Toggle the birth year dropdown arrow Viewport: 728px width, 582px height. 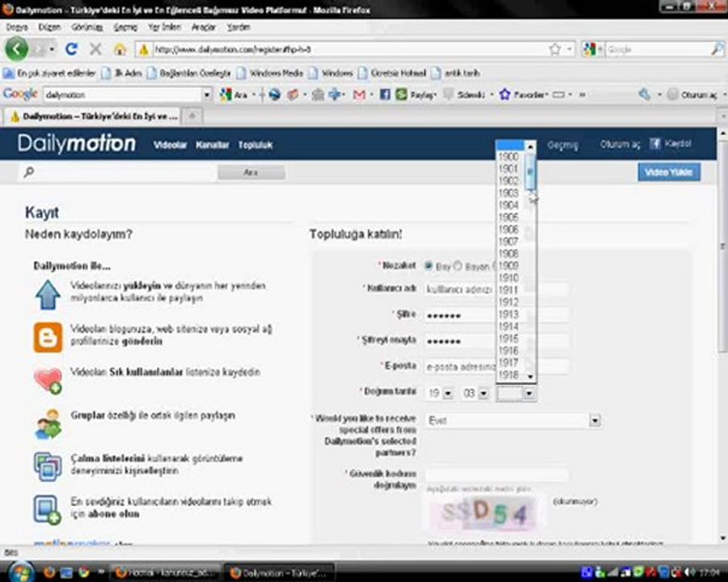[529, 394]
